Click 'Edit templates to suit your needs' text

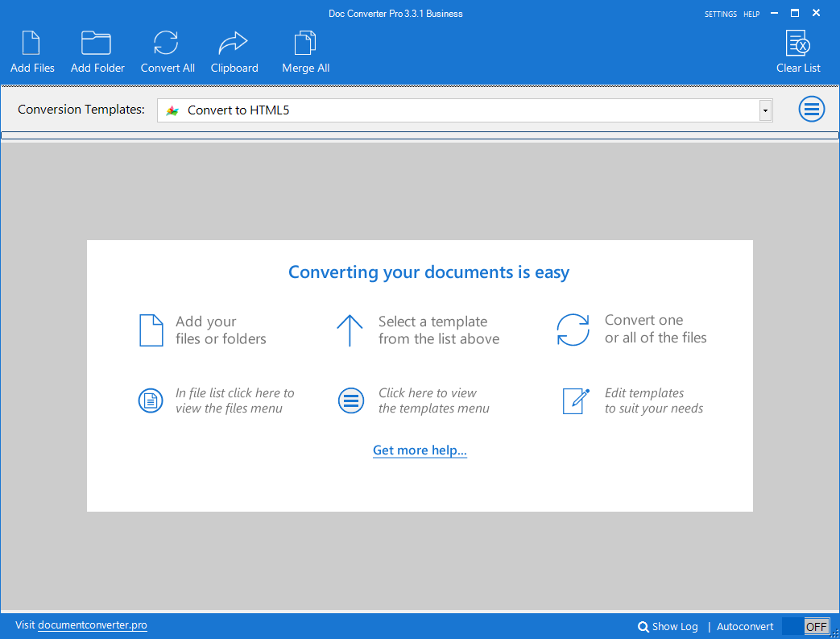pos(654,400)
